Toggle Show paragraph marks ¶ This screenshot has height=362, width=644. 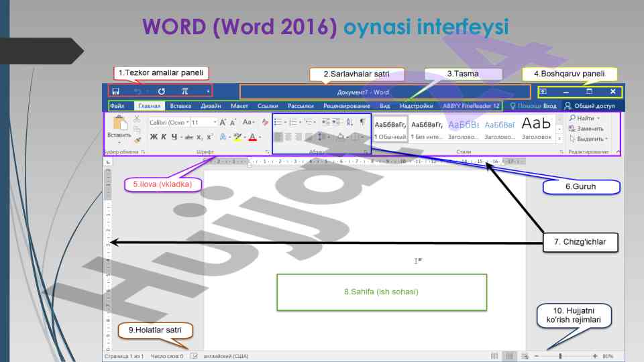click(362, 121)
